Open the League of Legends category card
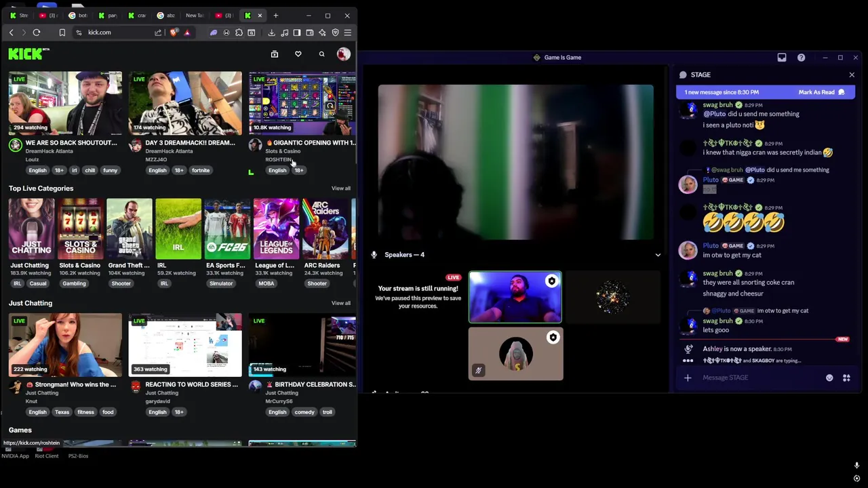This screenshot has width=868, height=488. pyautogui.click(x=276, y=229)
